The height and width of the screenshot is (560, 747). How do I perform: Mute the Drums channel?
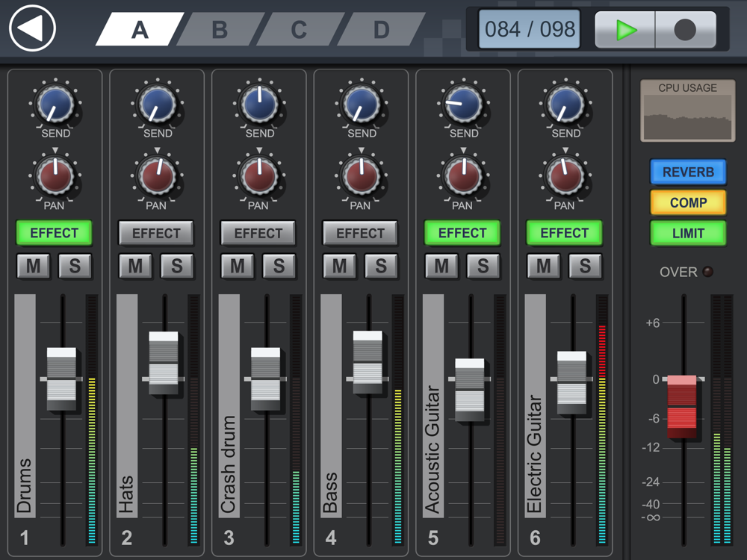33,266
